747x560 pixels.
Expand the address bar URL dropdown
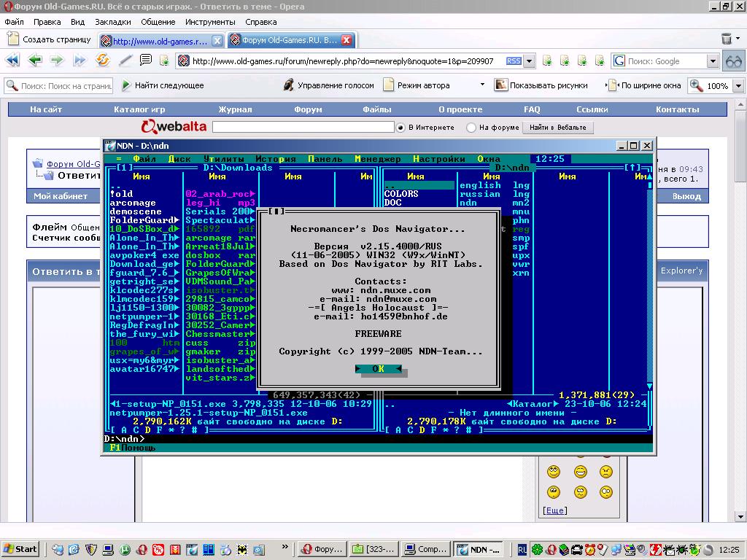[x=530, y=61]
